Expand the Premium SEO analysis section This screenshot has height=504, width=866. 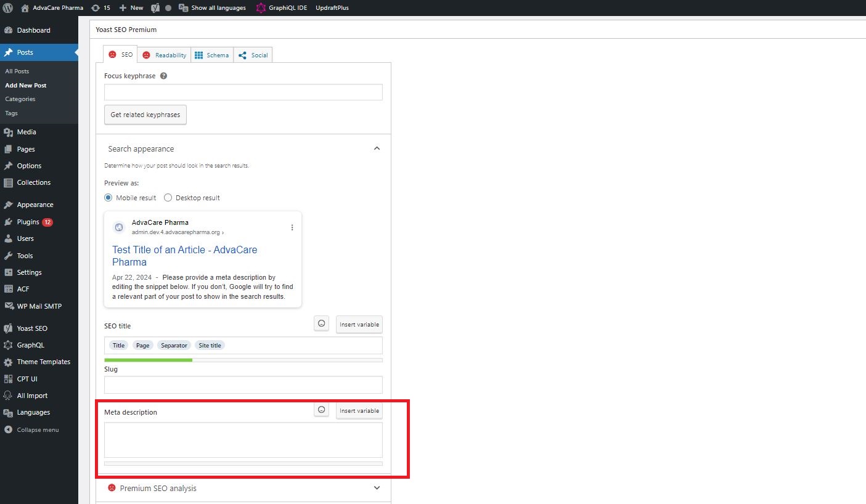click(x=243, y=488)
